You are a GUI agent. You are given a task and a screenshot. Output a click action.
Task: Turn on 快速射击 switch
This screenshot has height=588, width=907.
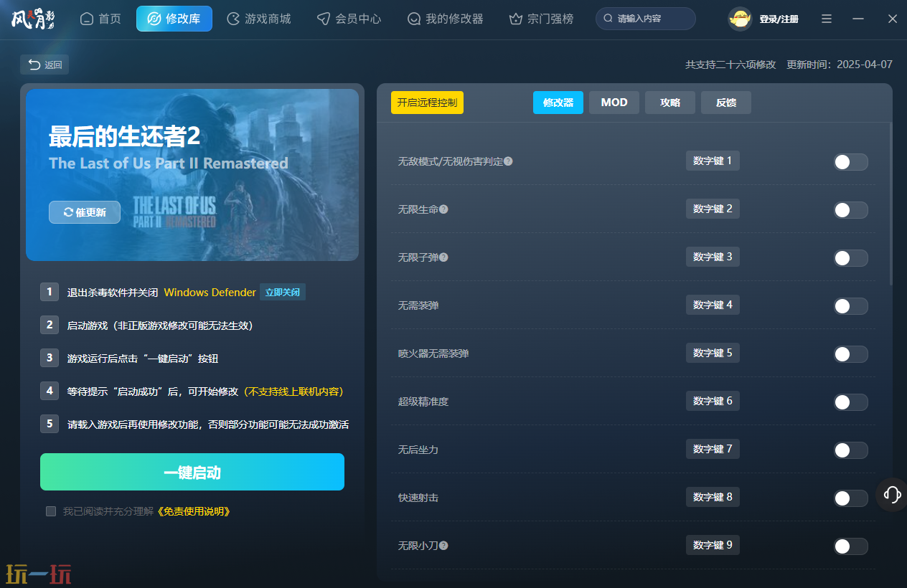click(850, 498)
